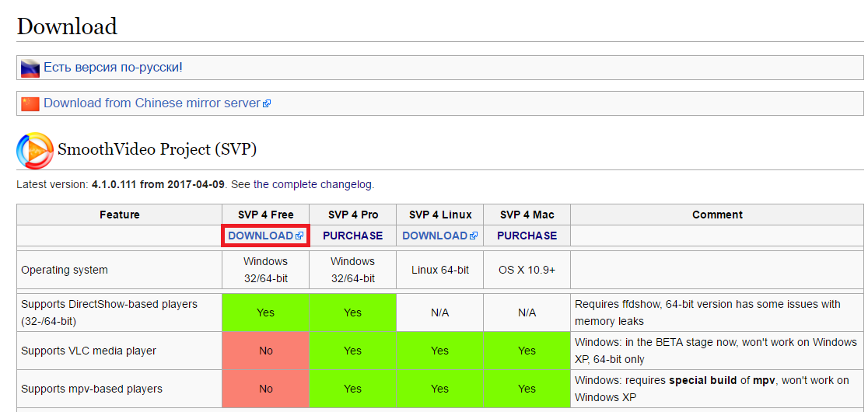Screen dimensions: 868x412
Task: Click the 'Feature' column header
Action: point(120,215)
